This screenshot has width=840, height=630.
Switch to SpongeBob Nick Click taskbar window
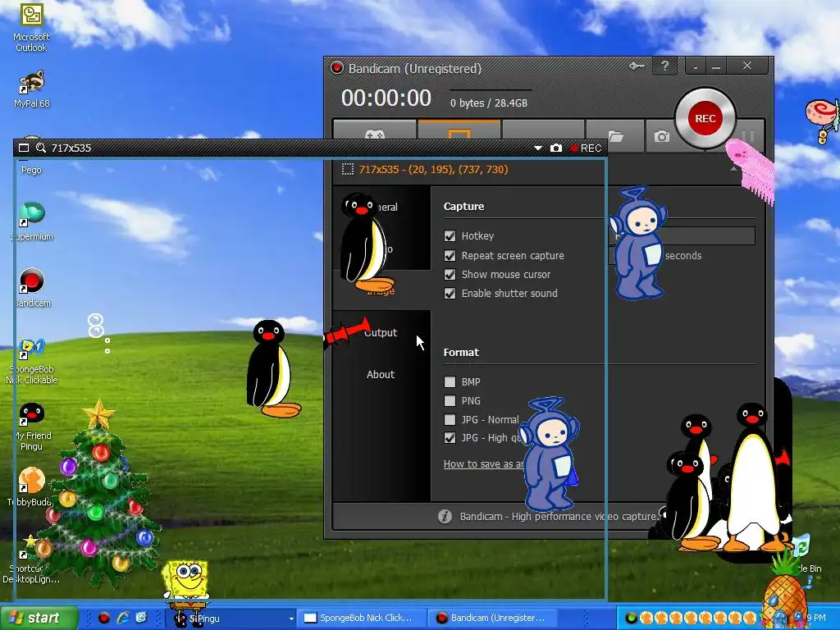362,619
